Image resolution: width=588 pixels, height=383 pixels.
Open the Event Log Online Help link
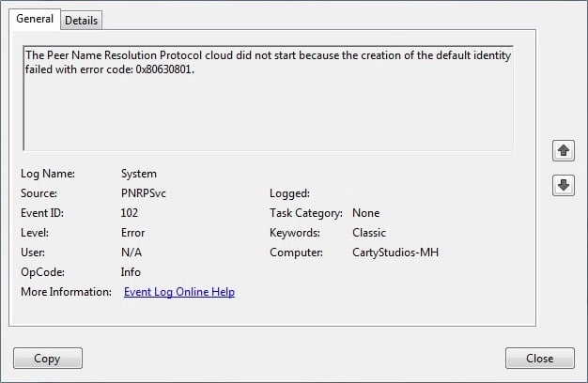point(179,292)
